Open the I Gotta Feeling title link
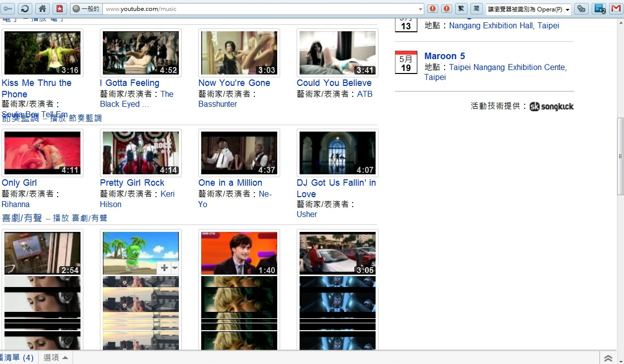The image size is (624, 364). (x=130, y=83)
